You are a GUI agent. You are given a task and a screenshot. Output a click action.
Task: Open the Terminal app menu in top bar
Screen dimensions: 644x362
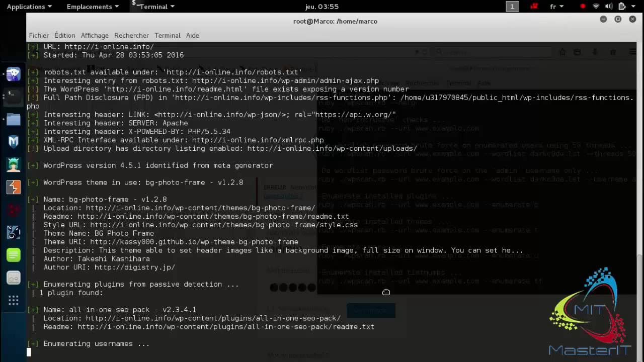[x=153, y=7]
